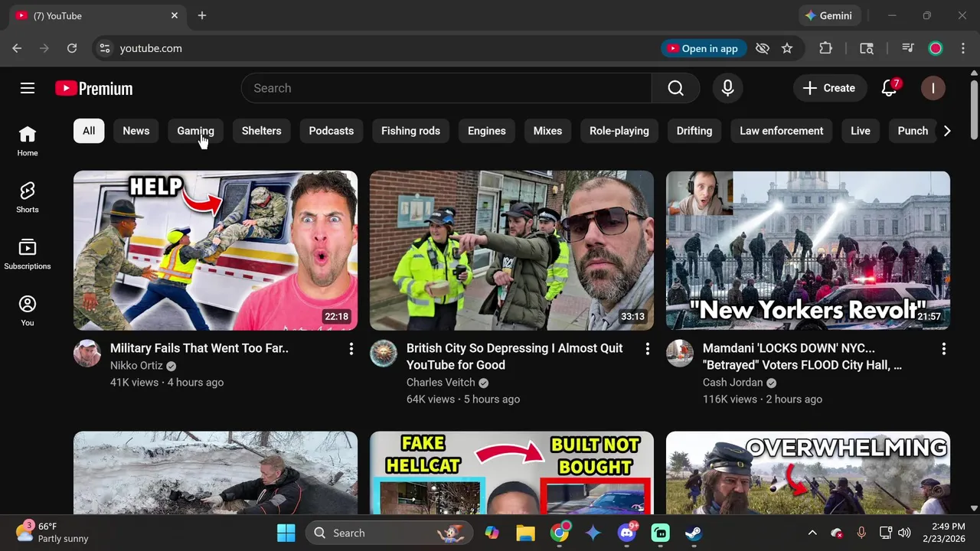Open Shorts in sidebar
Screen dimensions: 980x551
(28, 198)
